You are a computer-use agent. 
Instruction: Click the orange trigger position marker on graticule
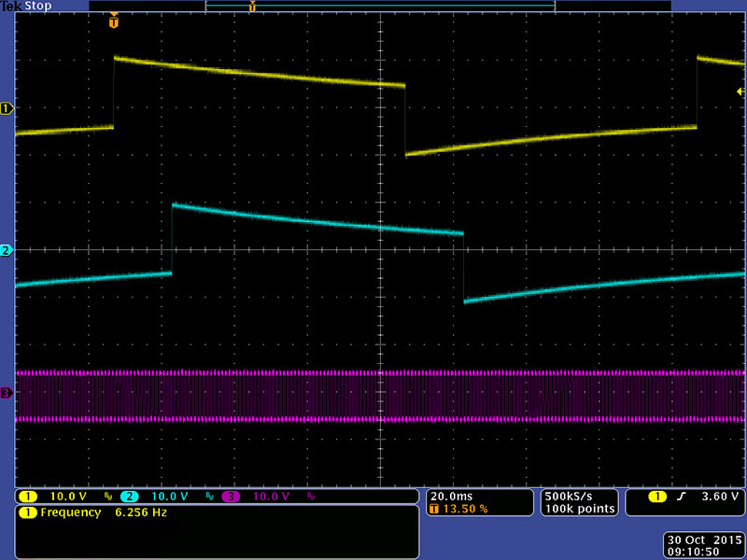pos(114,21)
